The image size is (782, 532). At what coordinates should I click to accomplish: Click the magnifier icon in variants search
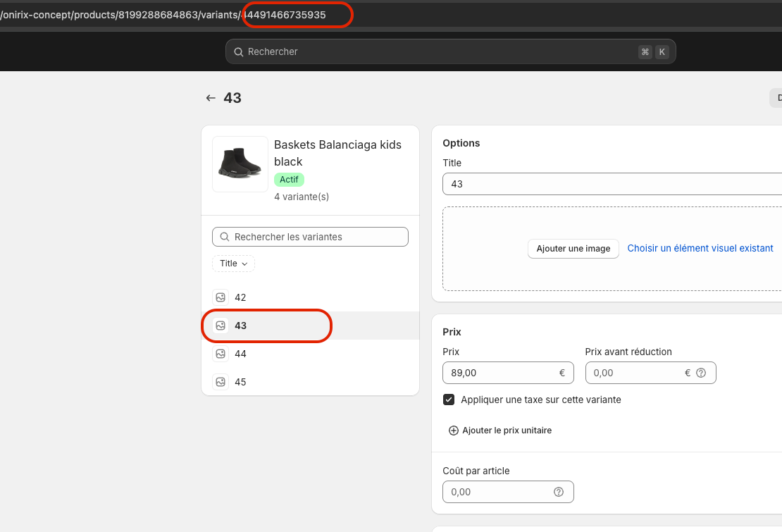225,237
